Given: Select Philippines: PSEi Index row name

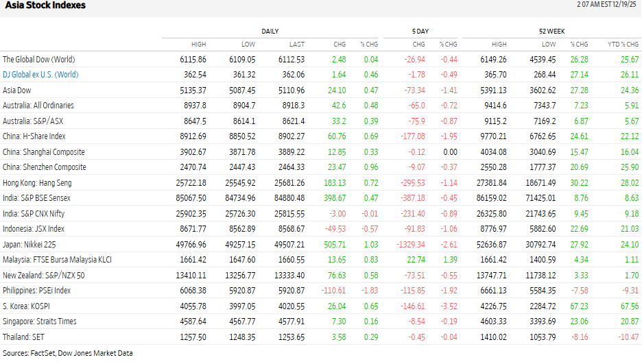Looking at the screenshot, I should [x=36, y=291].
